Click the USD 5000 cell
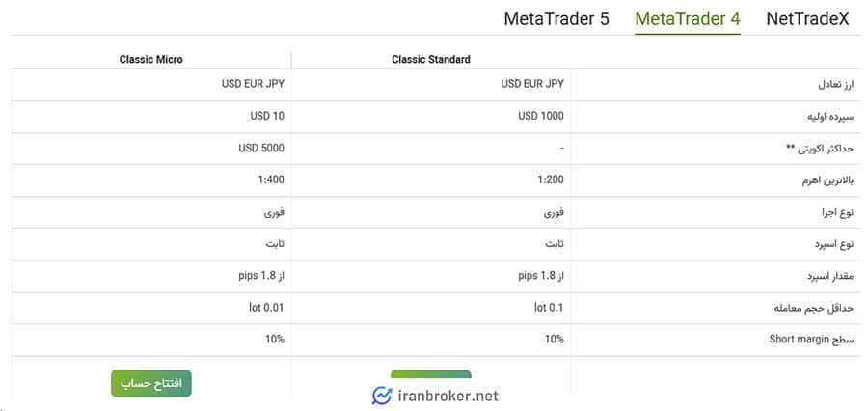The height and width of the screenshot is (411, 868). click(260, 149)
